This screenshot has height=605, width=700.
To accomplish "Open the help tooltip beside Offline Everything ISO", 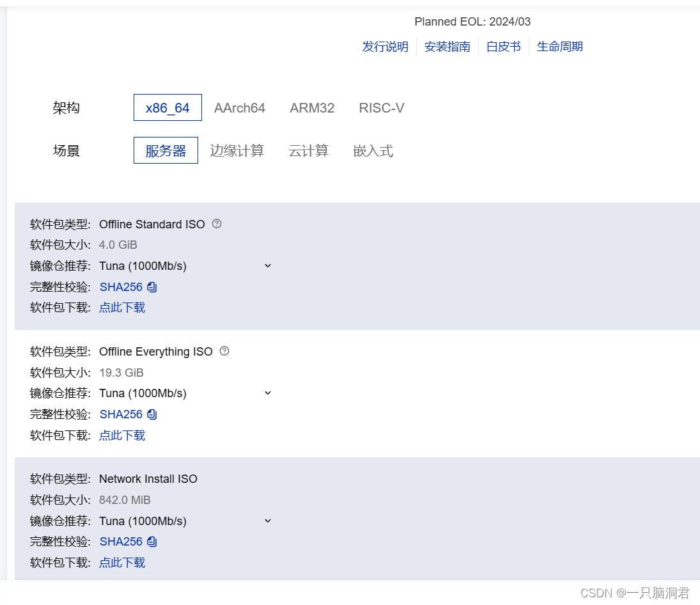I will pyautogui.click(x=223, y=350).
